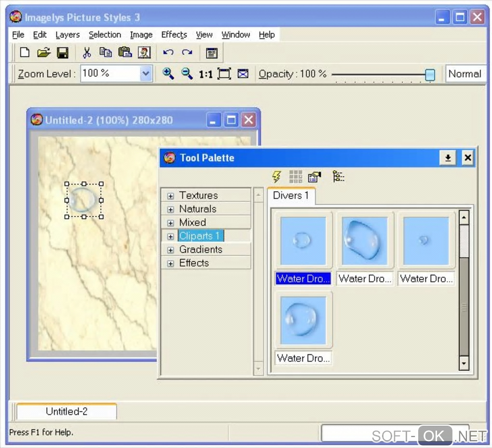
Task: Open the File menu
Action: pos(18,35)
